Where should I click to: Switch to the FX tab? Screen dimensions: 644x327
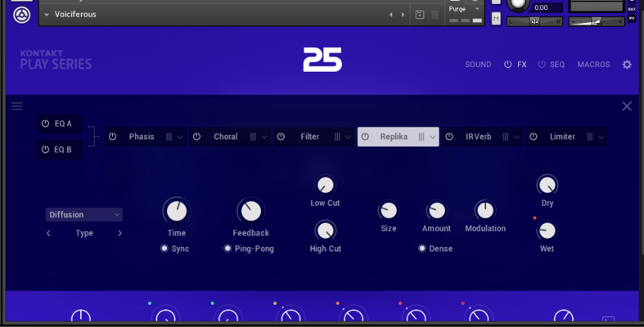tap(522, 65)
